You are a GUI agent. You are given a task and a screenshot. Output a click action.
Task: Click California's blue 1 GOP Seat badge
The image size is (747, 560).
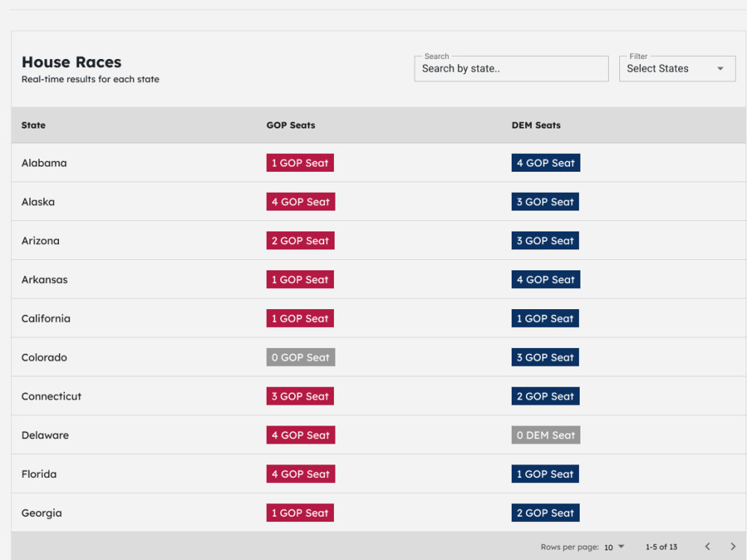545,319
